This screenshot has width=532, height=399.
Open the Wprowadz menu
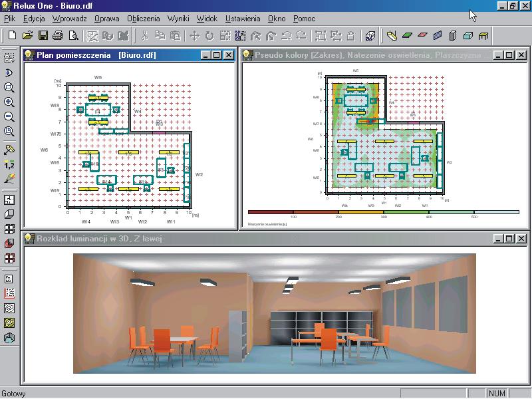(x=70, y=19)
